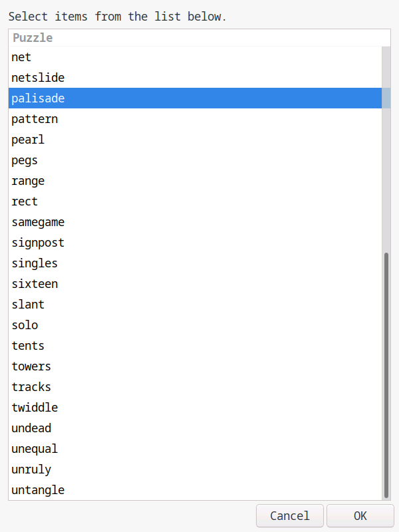Select the pearl puzzle
The image size is (399, 532).
coord(28,140)
